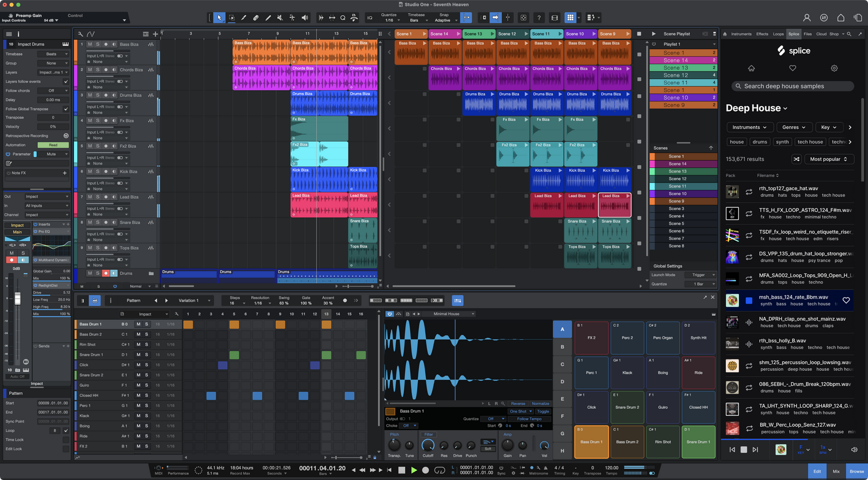Toggle Reverse on the Bass Drum 1 sample
Image resolution: width=868 pixels, height=480 pixels.
coord(518,403)
